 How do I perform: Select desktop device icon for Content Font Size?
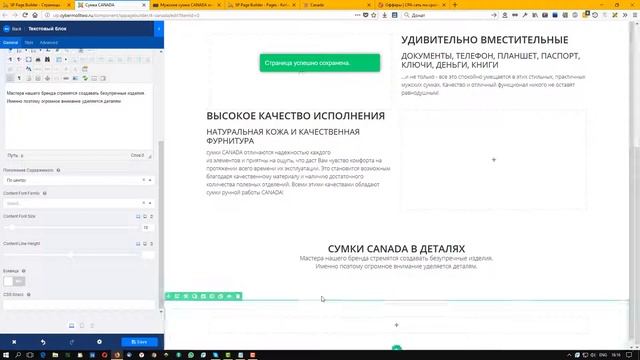coord(138,216)
